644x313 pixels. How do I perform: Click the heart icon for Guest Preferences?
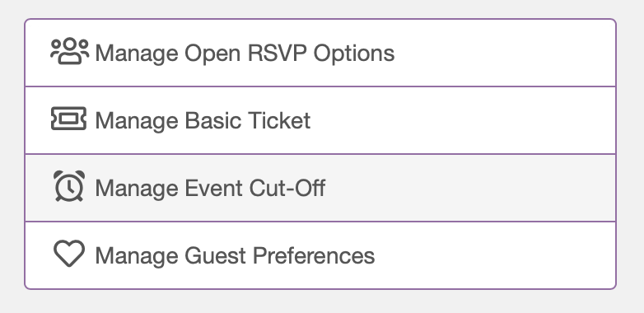[69, 254]
